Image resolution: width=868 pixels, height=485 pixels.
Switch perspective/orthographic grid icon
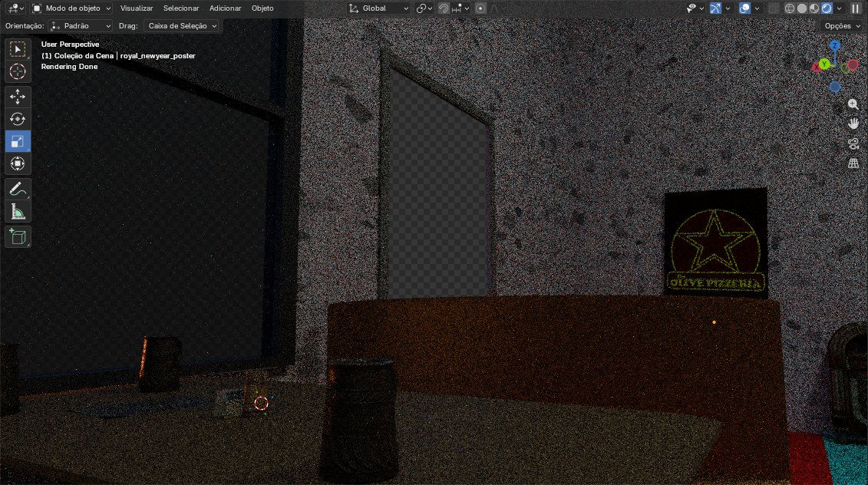pyautogui.click(x=853, y=163)
